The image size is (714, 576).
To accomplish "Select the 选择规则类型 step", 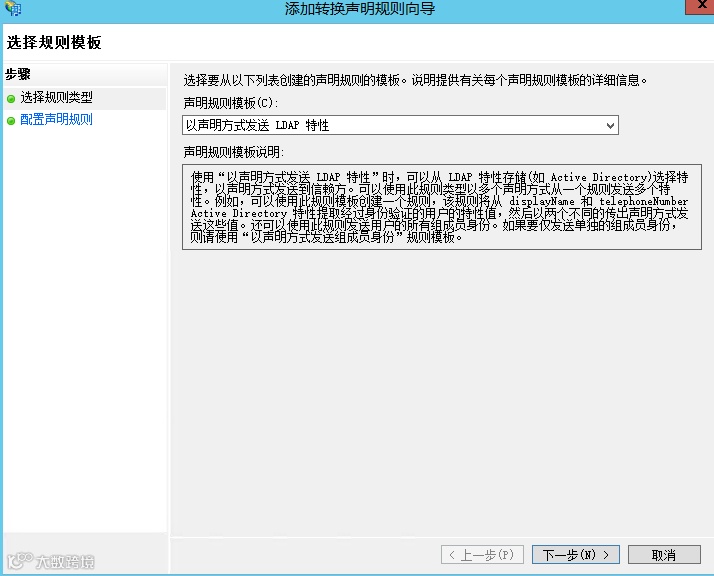I will pos(56,97).
